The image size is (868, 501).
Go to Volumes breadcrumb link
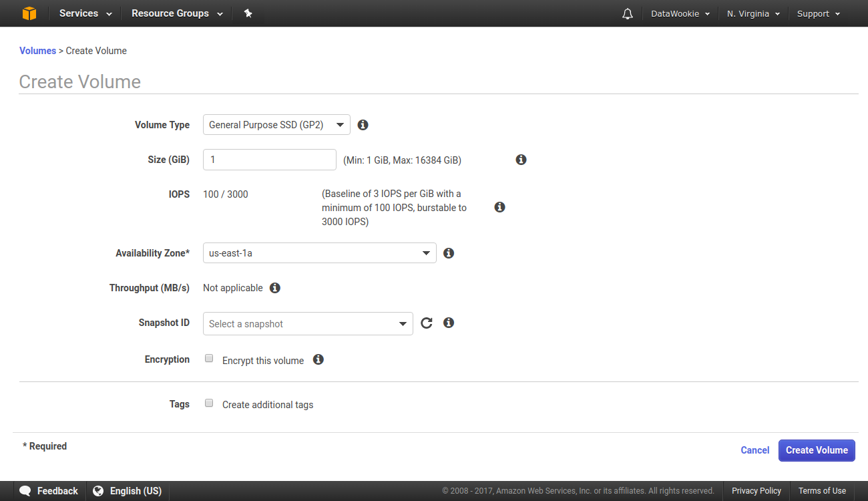pyautogui.click(x=38, y=51)
